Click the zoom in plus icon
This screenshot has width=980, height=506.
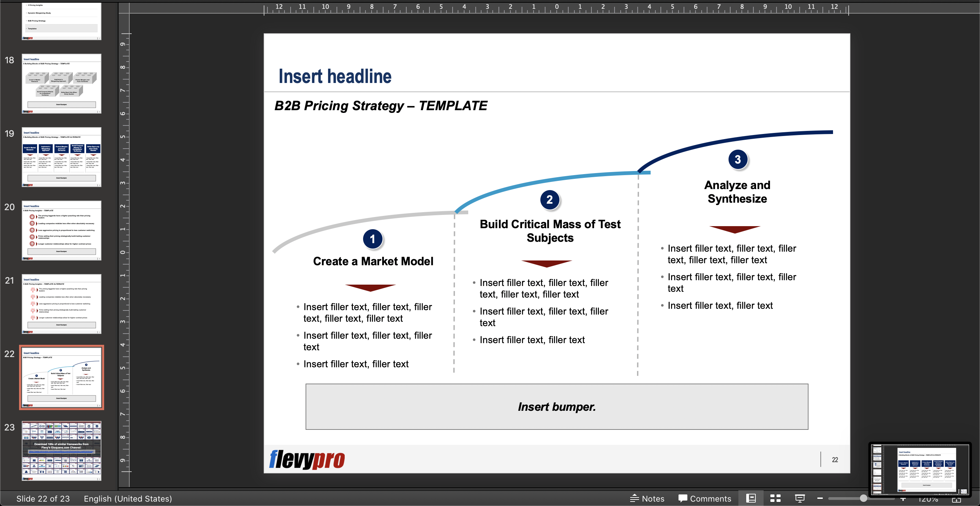point(903,499)
